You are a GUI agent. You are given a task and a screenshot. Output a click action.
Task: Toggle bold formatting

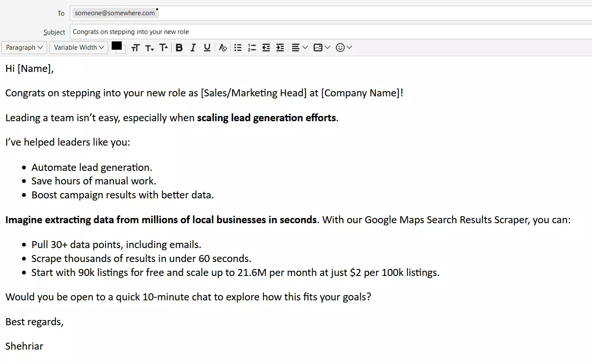pos(179,48)
